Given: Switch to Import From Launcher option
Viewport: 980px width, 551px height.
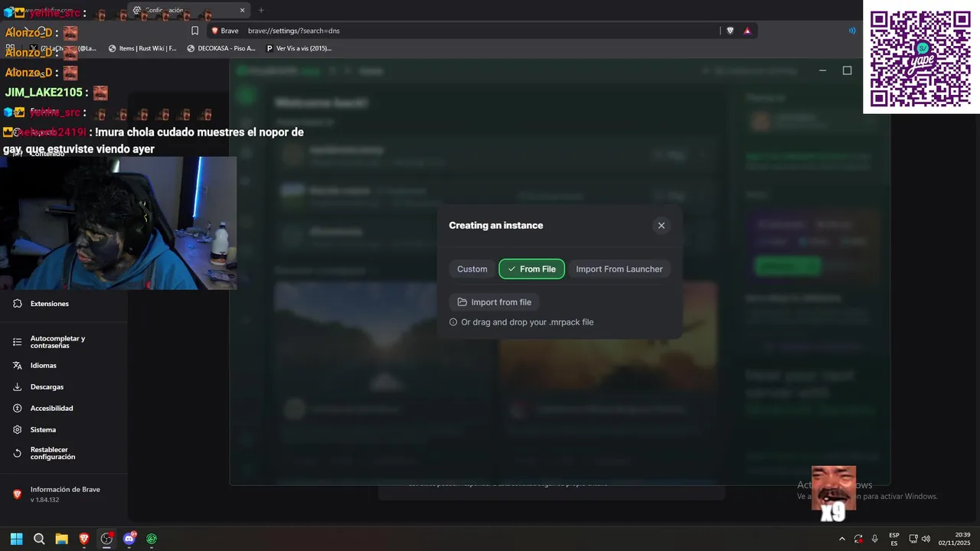Looking at the screenshot, I should tap(619, 269).
